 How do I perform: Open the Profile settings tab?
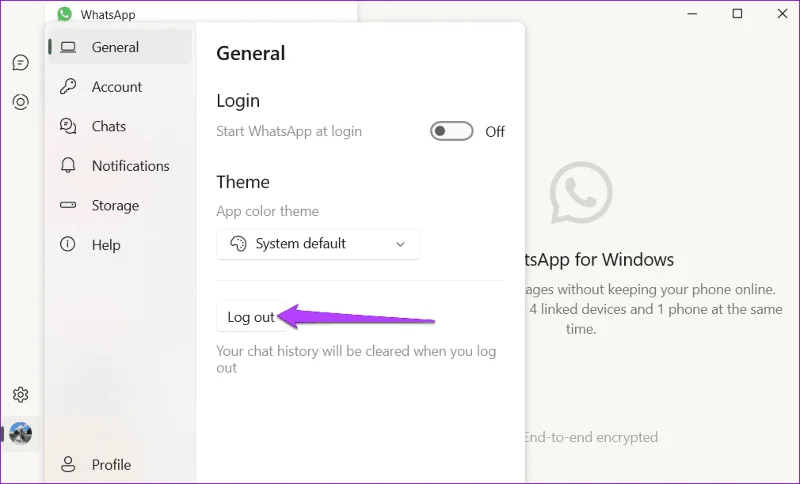120,465
